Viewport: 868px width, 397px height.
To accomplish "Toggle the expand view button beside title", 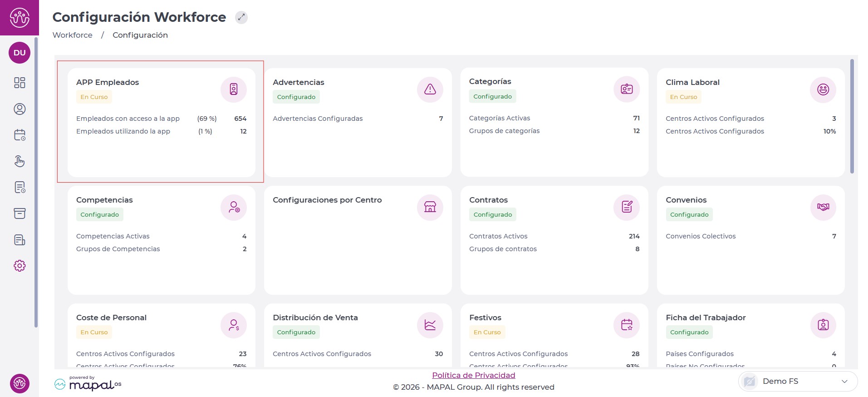I will [x=241, y=17].
